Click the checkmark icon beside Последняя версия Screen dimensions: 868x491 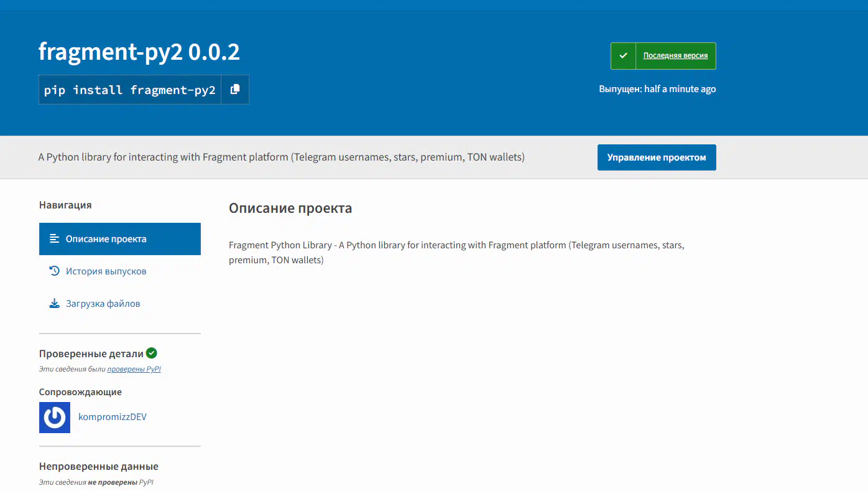coord(623,56)
